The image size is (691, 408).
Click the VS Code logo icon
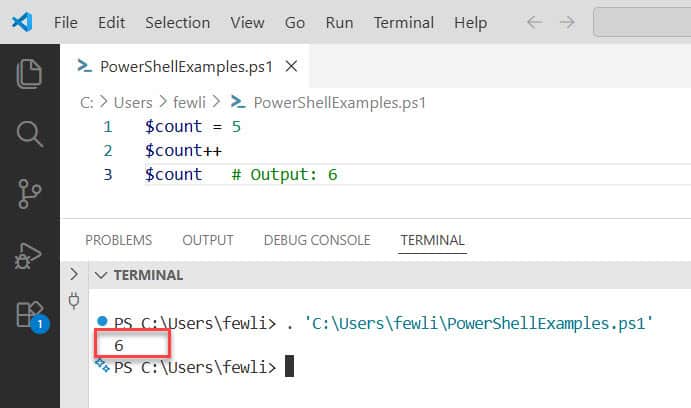pyautogui.click(x=22, y=22)
